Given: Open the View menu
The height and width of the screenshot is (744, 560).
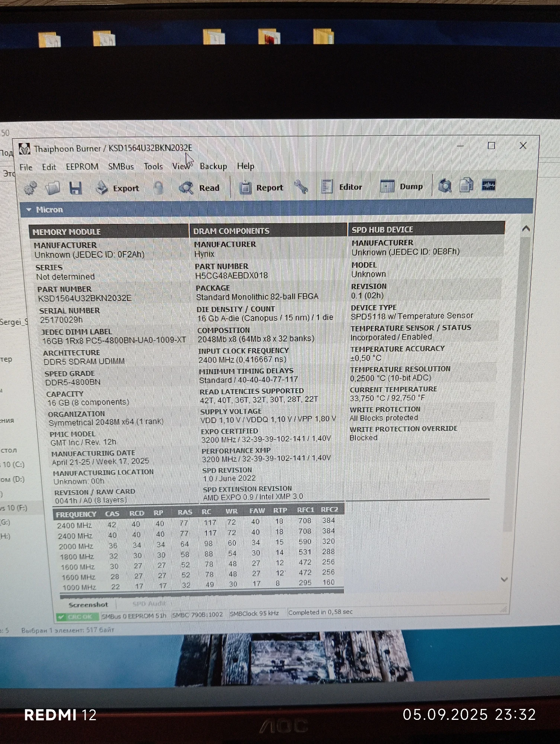Looking at the screenshot, I should [181, 166].
